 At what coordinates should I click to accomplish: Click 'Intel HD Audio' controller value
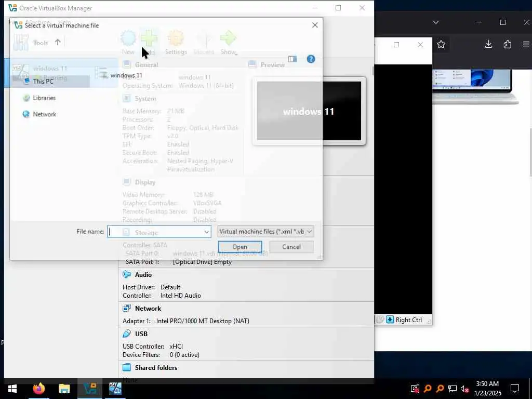click(180, 296)
